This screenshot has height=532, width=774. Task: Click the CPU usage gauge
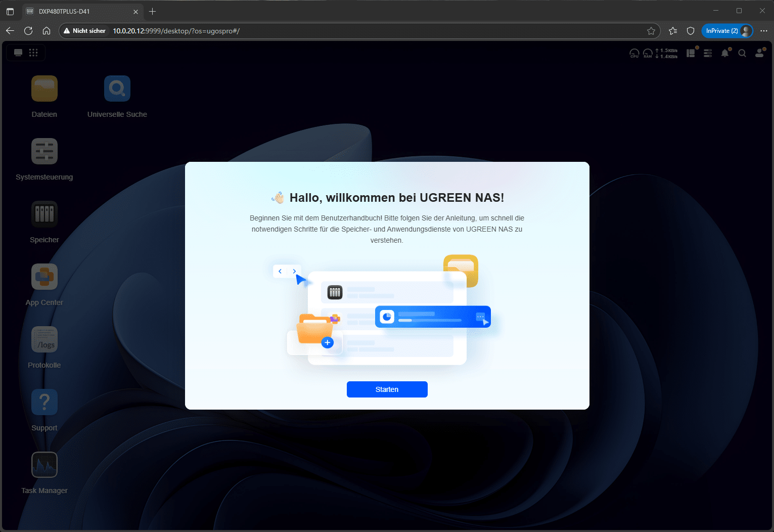pos(634,53)
